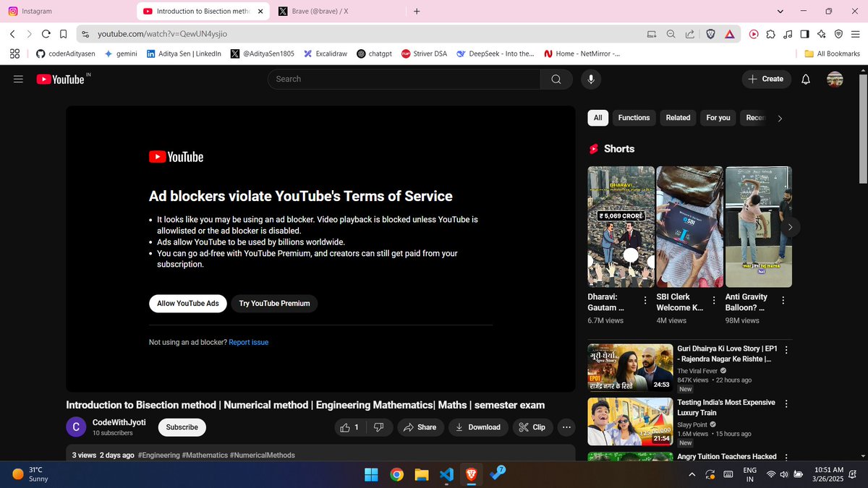Viewport: 868px width, 488px height.
Task: Click the Share button under video
Action: pyautogui.click(x=420, y=427)
